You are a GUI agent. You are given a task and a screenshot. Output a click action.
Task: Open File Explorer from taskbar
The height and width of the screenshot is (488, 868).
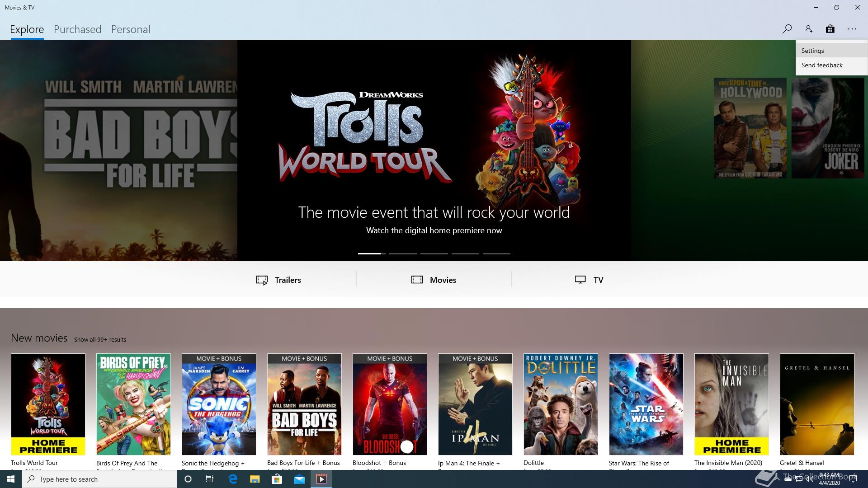pyautogui.click(x=255, y=479)
